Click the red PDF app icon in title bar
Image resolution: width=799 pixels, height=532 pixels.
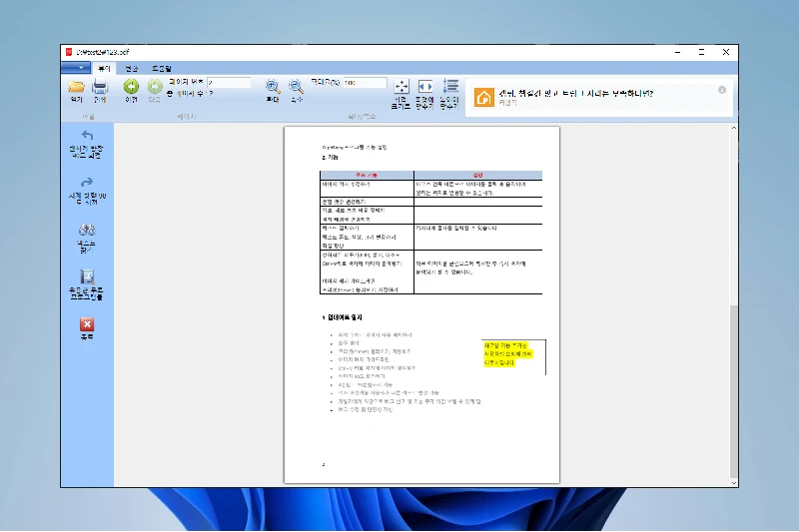coord(69,52)
